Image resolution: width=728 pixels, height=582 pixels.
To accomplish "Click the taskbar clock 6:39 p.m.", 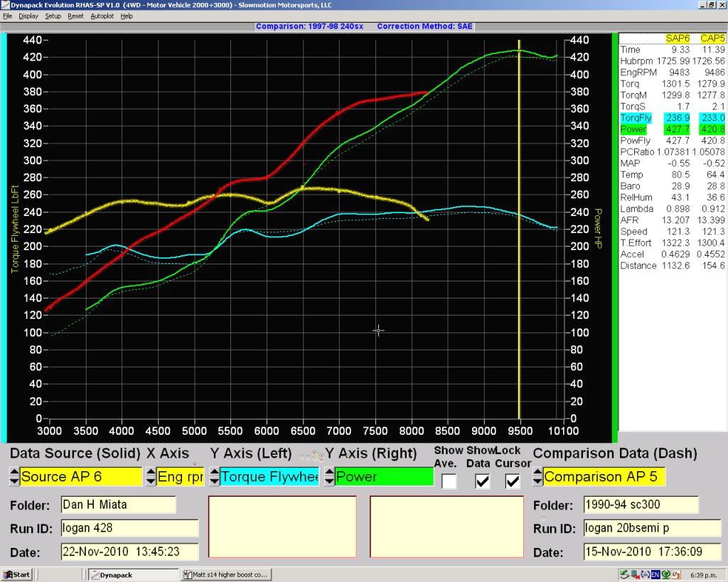I will pos(703,575).
